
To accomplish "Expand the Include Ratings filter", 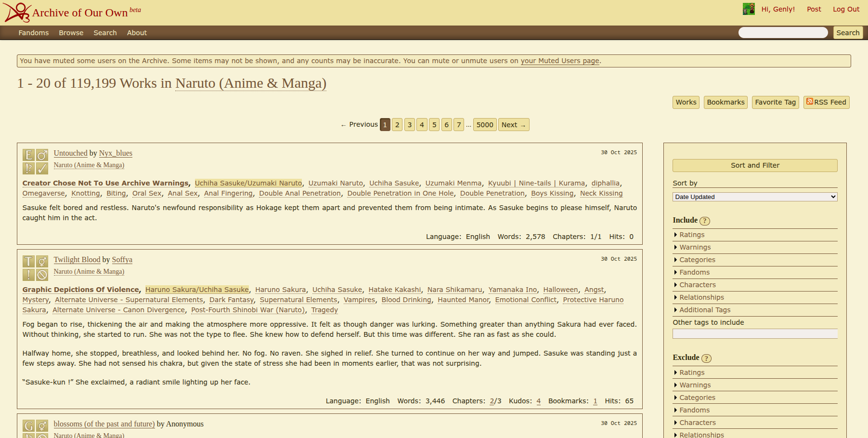I will (x=691, y=235).
